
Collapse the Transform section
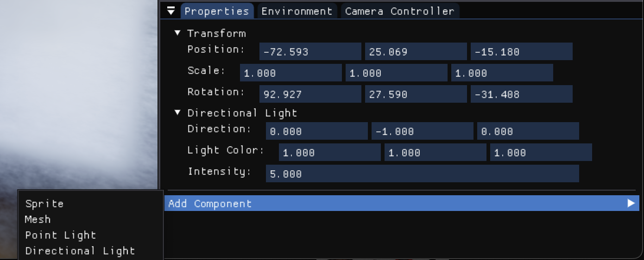(x=177, y=33)
